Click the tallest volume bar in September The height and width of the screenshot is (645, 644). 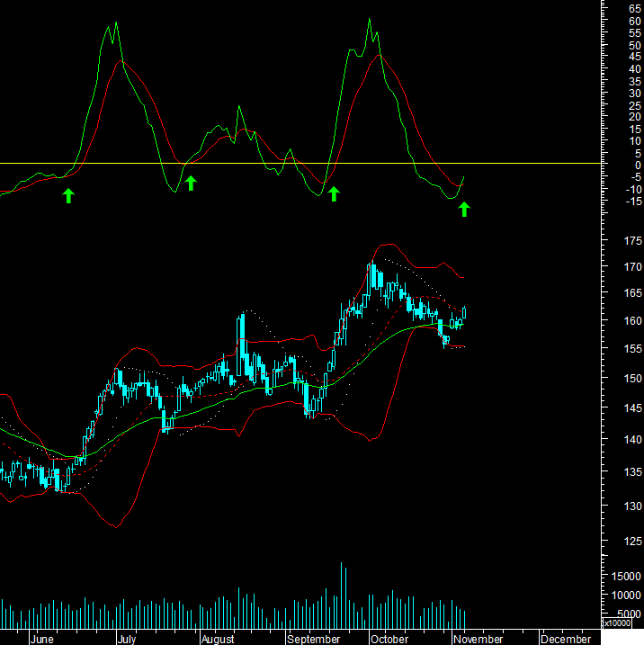[341, 596]
